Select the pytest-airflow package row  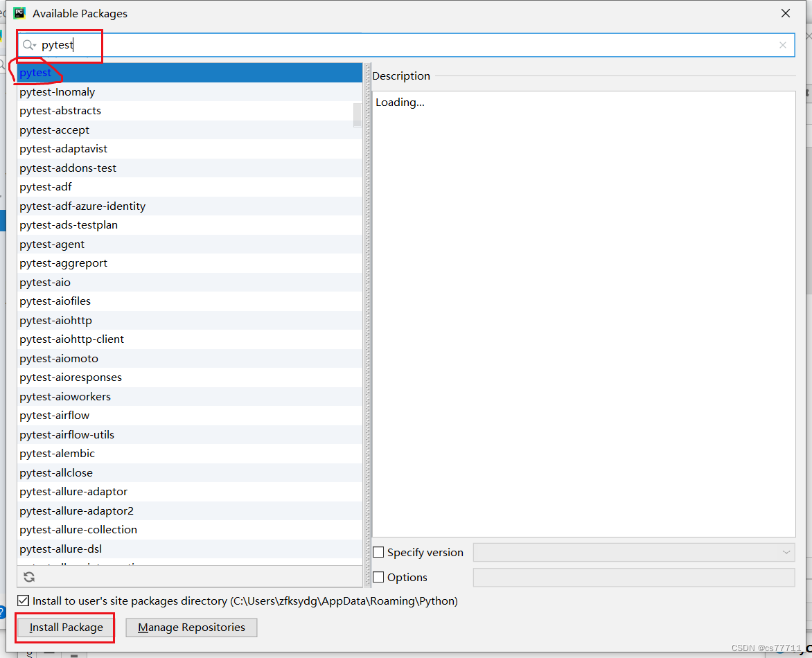[x=190, y=415]
